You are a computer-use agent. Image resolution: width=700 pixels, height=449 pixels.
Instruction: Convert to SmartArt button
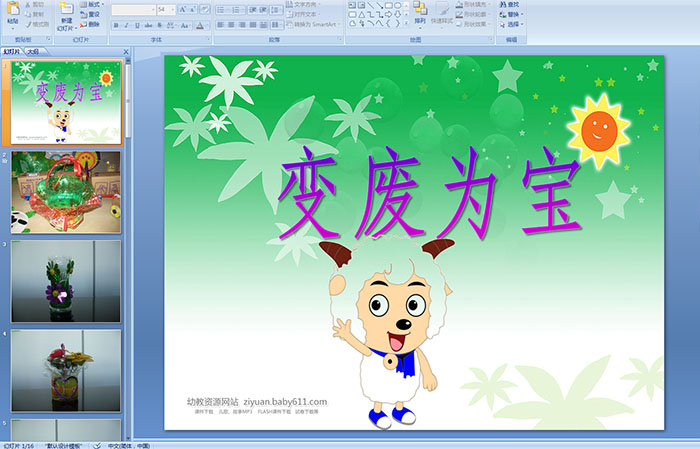click(313, 24)
